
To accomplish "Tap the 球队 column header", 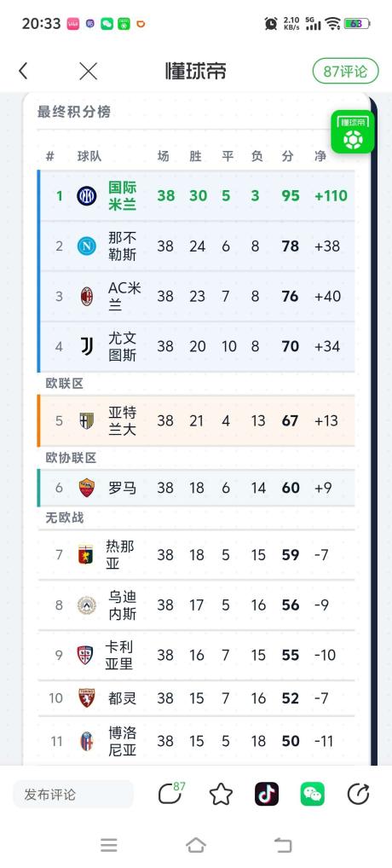I will [89, 156].
